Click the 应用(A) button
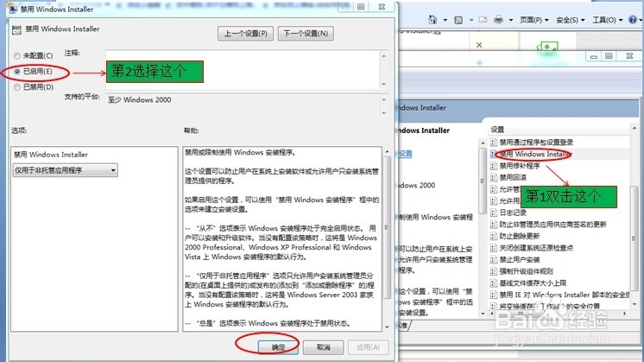Screen dimensions: 644x362 tap(368, 347)
